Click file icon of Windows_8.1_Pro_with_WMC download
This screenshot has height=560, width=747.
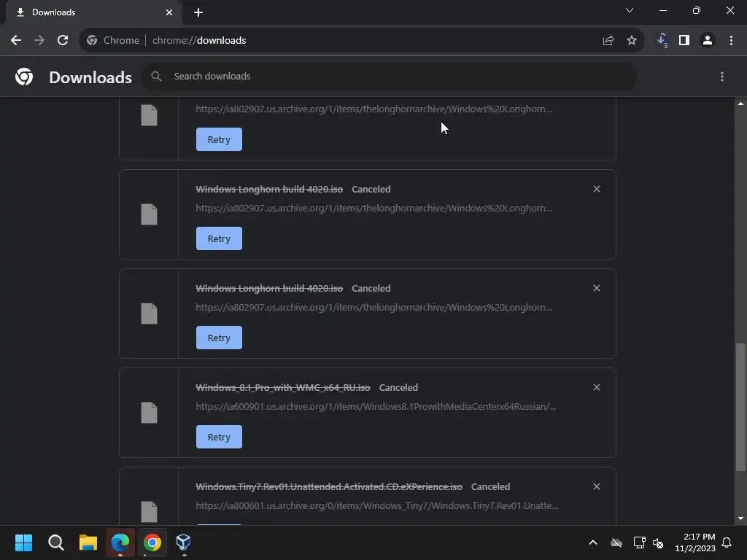(x=149, y=413)
